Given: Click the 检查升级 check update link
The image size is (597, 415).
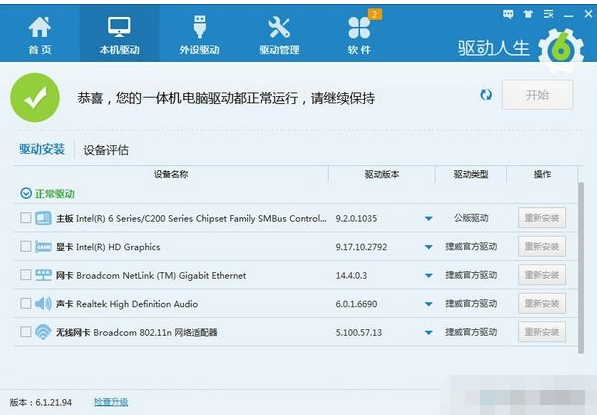Looking at the screenshot, I should pyautogui.click(x=111, y=402).
